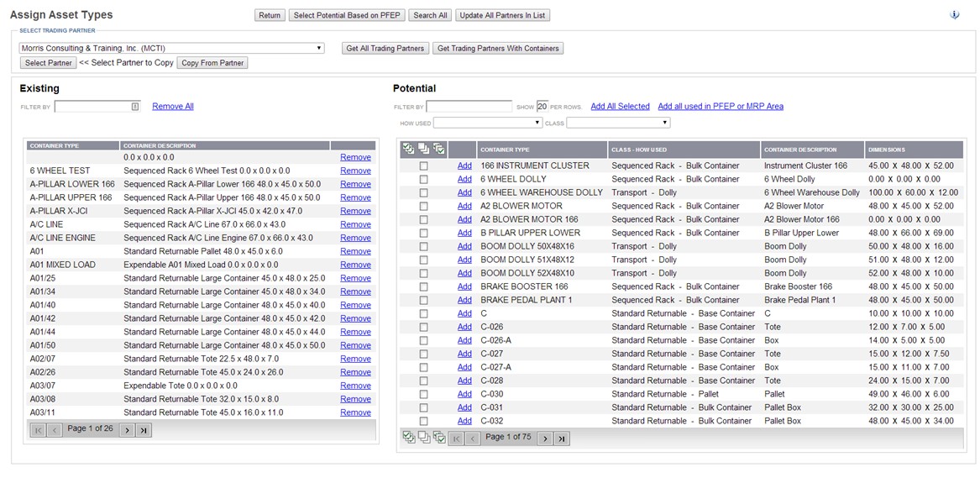
Task: Check the C-026 row checkbox
Action: tap(424, 328)
